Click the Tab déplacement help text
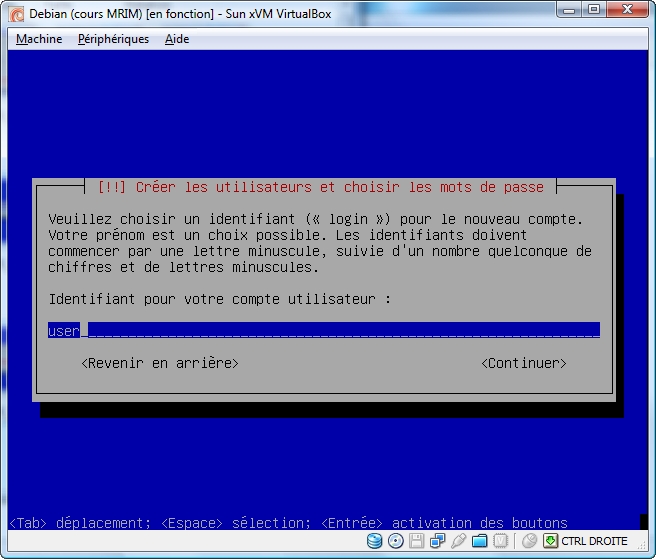This screenshot has height=559, width=656. pyautogui.click(x=79, y=523)
